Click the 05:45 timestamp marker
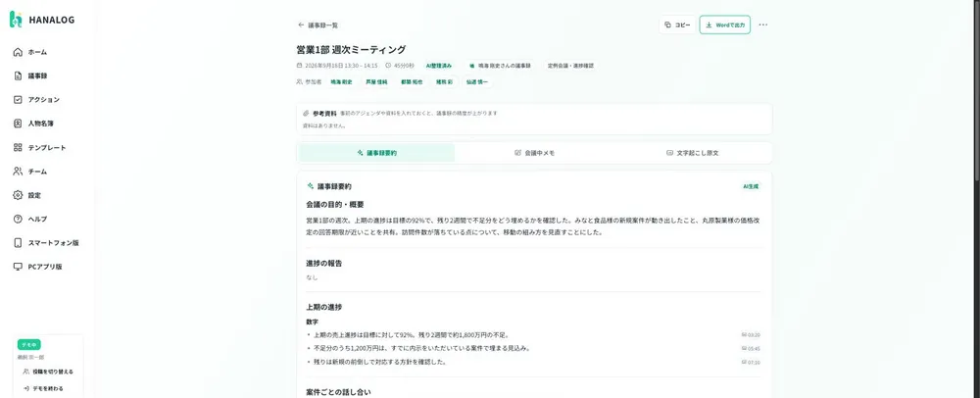This screenshot has width=980, height=398. click(x=751, y=349)
